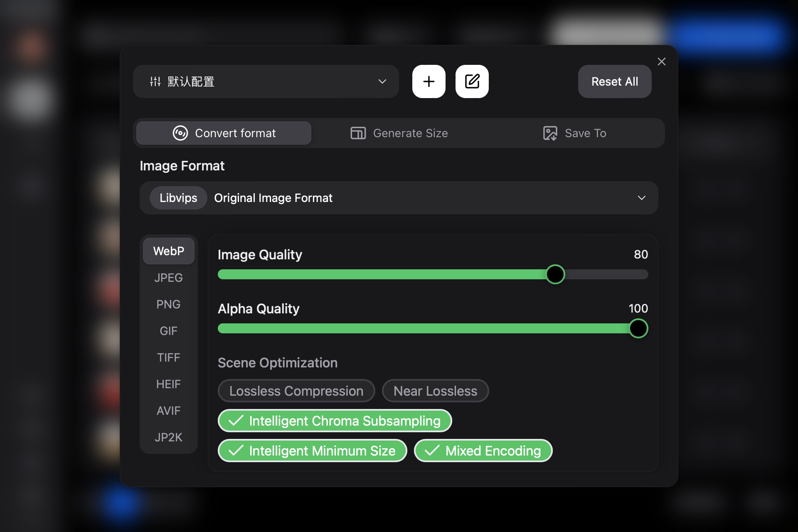798x532 pixels.
Task: Disable Intelligent Chroma Subsampling option
Action: (x=335, y=421)
